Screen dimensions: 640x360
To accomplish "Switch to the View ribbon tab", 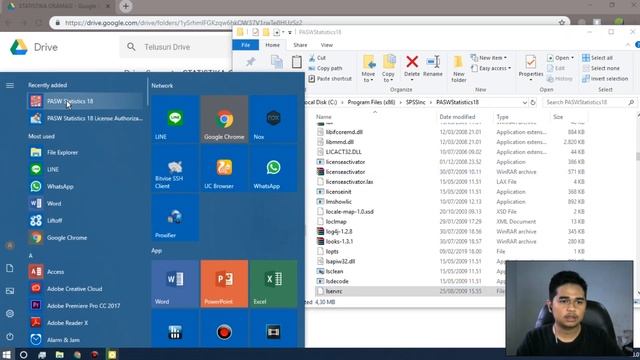I will [x=327, y=45].
